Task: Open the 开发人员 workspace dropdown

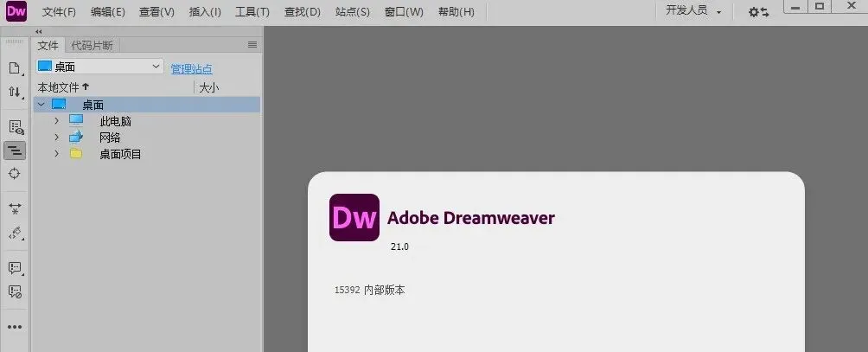Action: click(x=693, y=11)
